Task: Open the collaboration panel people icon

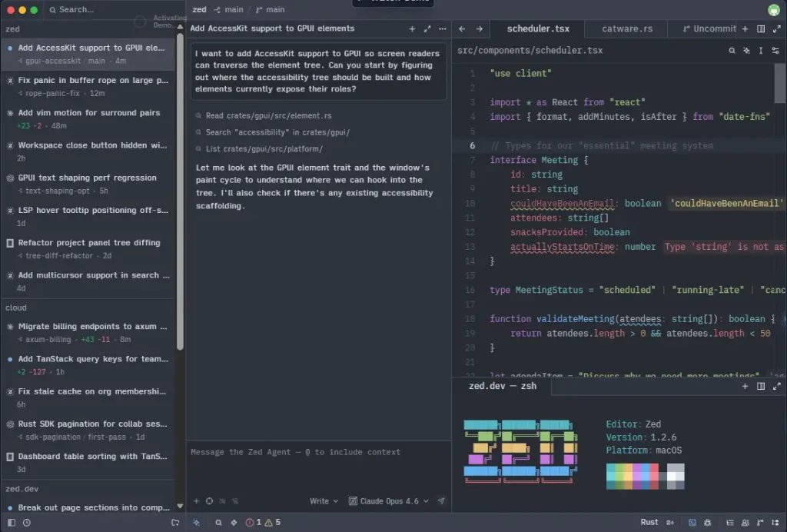Action: click(x=745, y=523)
